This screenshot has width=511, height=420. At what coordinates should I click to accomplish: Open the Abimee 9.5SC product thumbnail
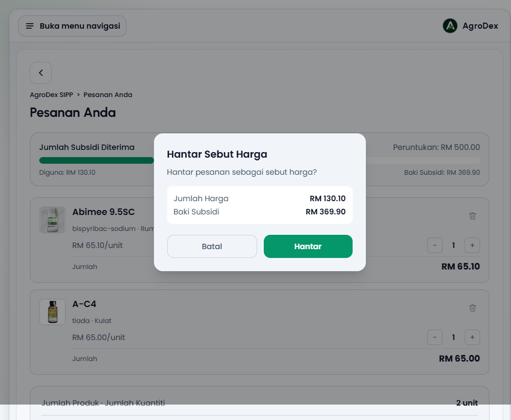point(52,220)
